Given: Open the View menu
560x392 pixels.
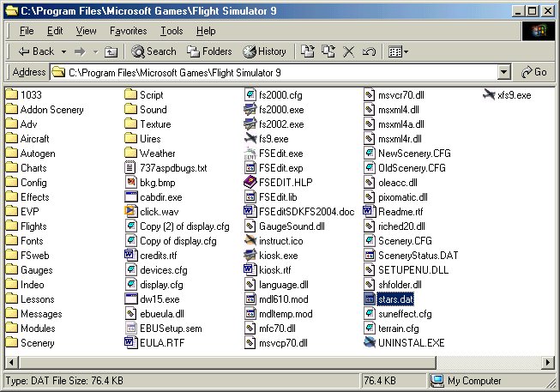Looking at the screenshot, I should (86, 31).
